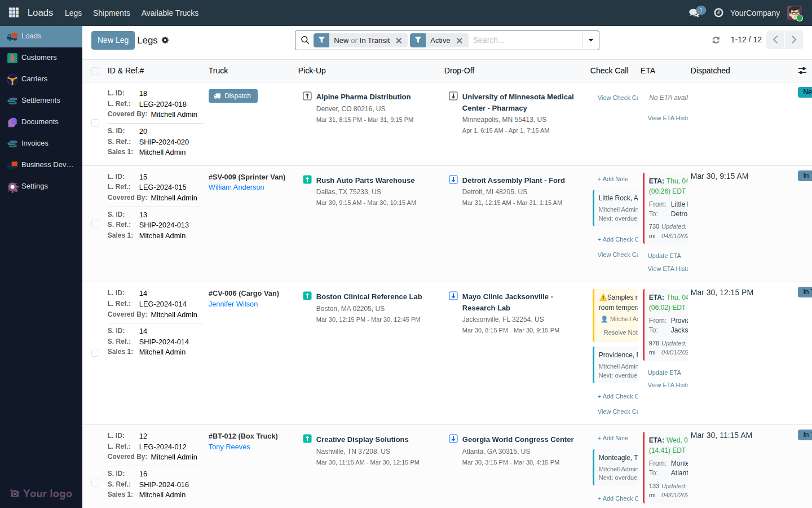Click pick-up icon for Creative Display Solutions

pyautogui.click(x=307, y=439)
